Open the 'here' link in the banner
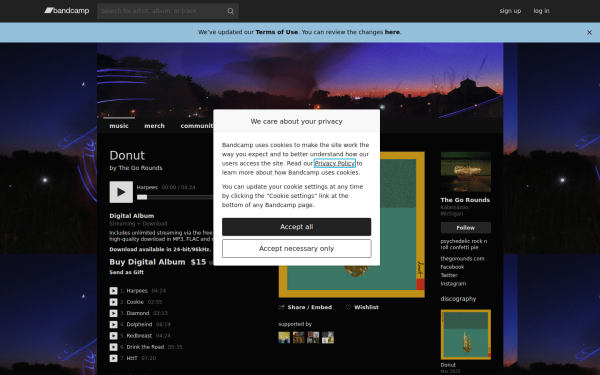600x375 pixels. 392,32
